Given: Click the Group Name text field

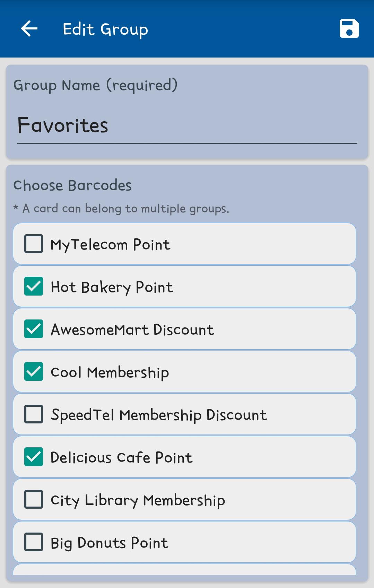Looking at the screenshot, I should point(187,125).
